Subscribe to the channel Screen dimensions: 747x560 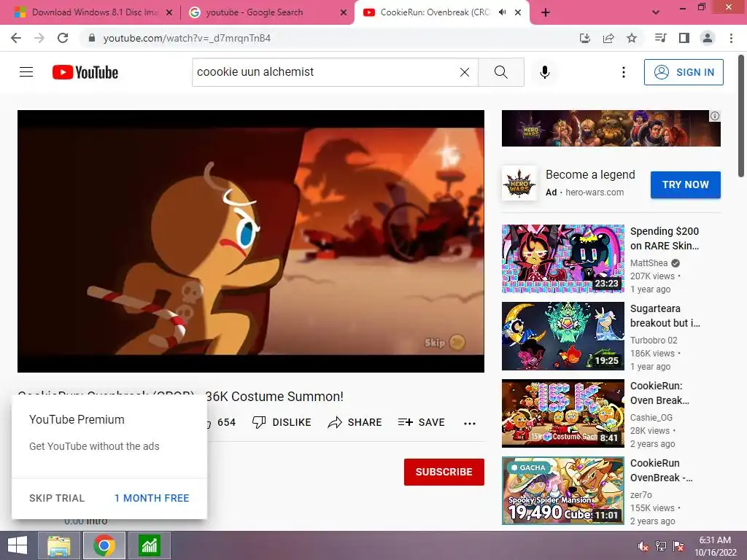(444, 472)
